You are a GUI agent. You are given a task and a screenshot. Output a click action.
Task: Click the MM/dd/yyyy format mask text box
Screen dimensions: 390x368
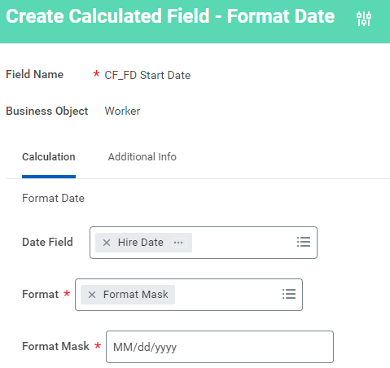[x=220, y=347]
